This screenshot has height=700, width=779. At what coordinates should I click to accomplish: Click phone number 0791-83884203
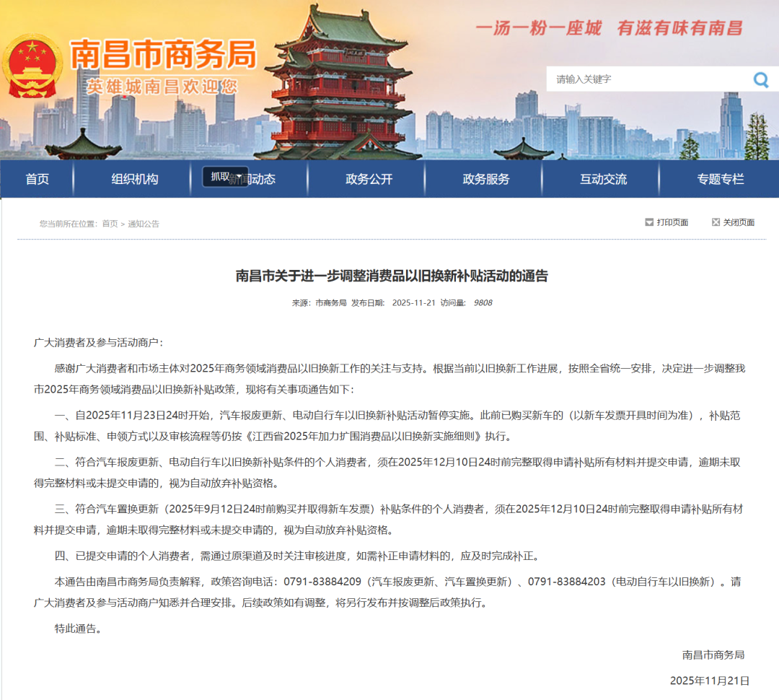coord(566,582)
